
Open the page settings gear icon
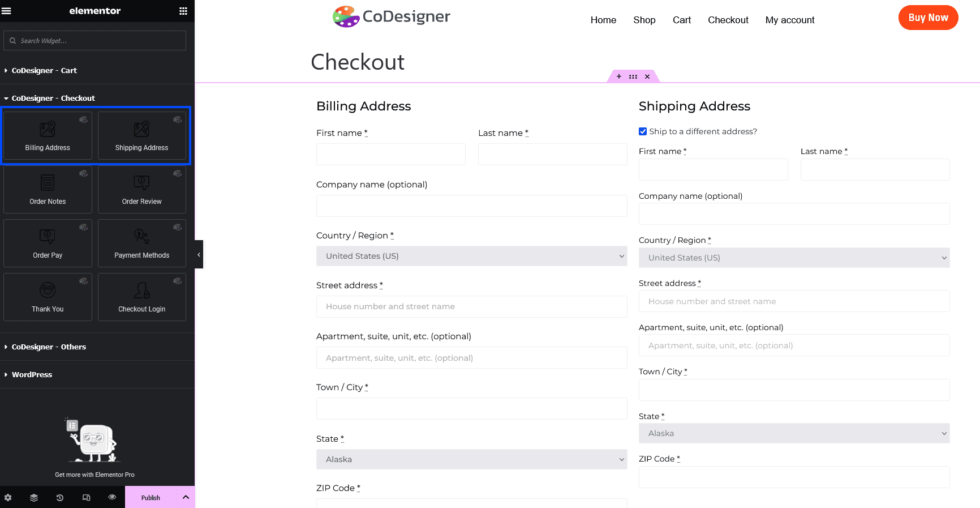point(8,497)
